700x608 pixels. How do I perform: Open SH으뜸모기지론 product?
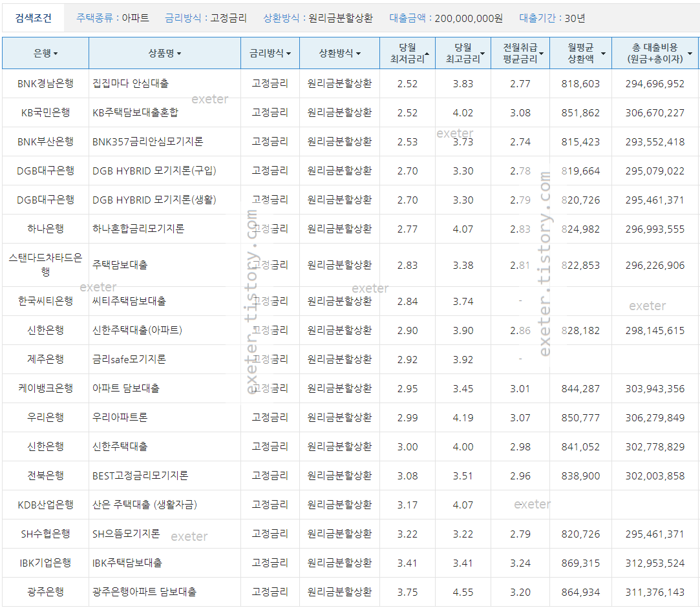(126, 534)
